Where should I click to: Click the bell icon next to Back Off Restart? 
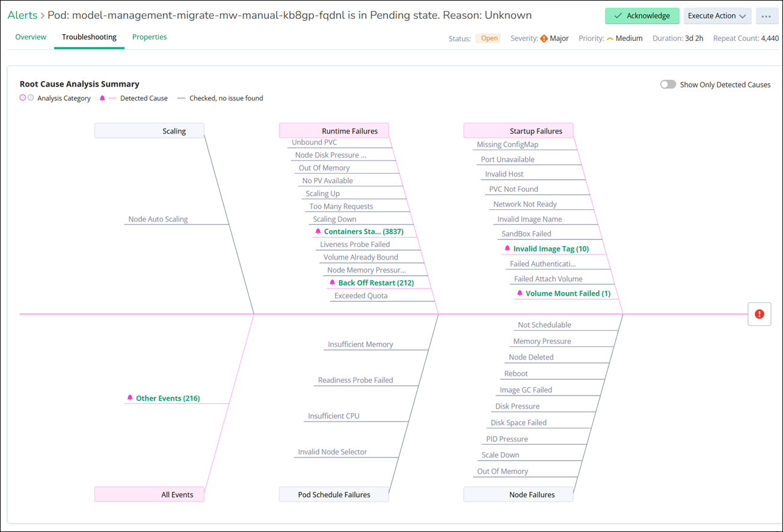click(333, 283)
